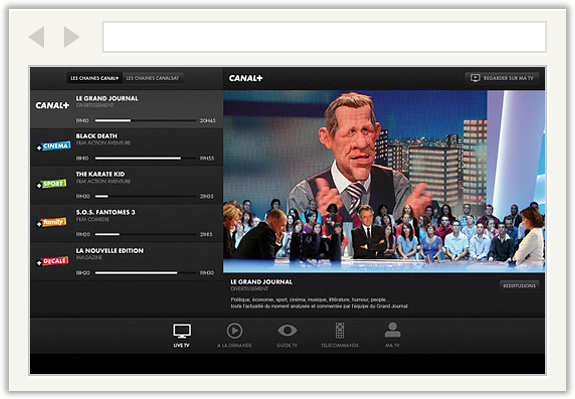575x399 pixels.
Task: Select the Canal+ channel logo in list
Action: 52,105
